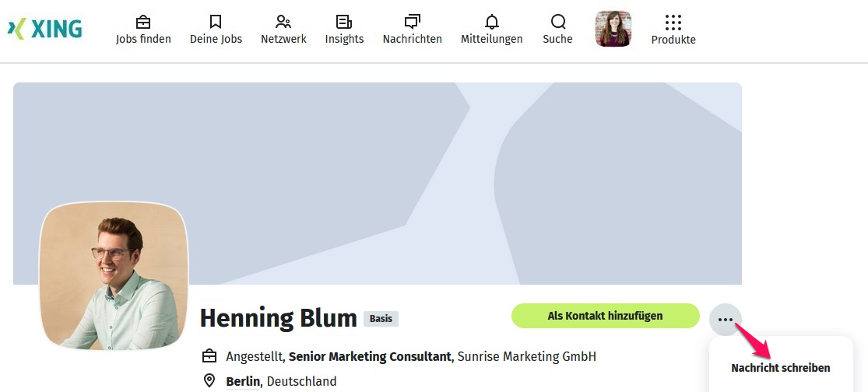Image resolution: width=868 pixels, height=392 pixels.
Task: Click the Henning Blum name heading
Action: tap(278, 318)
